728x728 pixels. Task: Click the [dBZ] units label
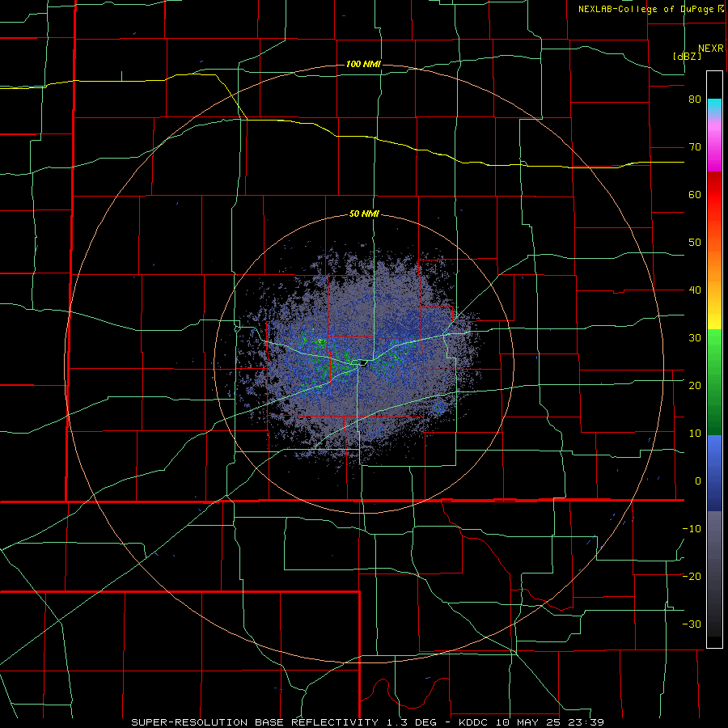click(x=687, y=56)
